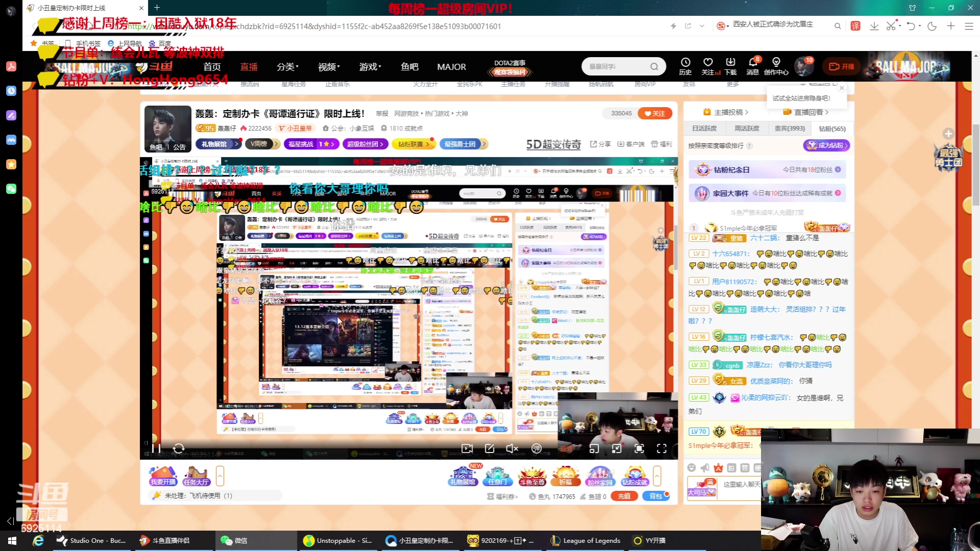The height and width of the screenshot is (551, 980).
Task: Open 礼物展馆 gift gallery icon
Action: point(463,475)
